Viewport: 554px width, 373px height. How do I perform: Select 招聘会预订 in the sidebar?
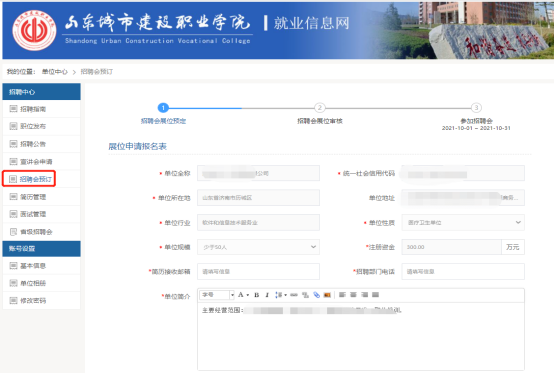click(35, 179)
